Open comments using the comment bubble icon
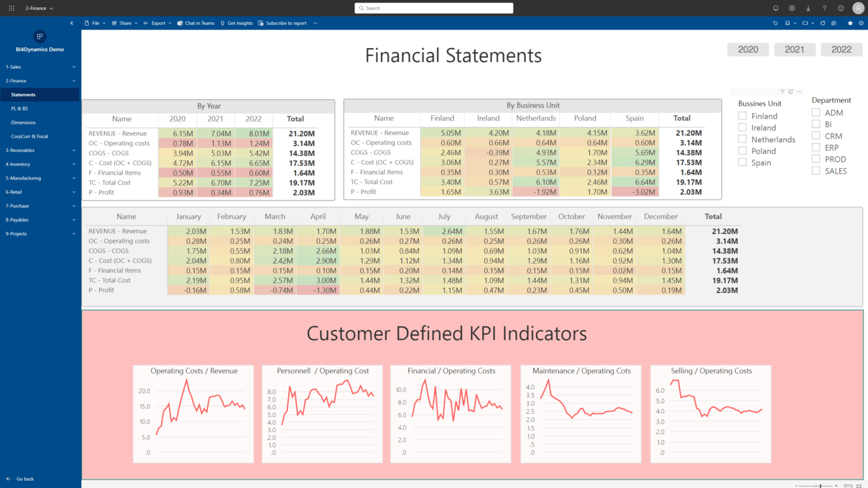The width and height of the screenshot is (868, 488). pos(833,23)
